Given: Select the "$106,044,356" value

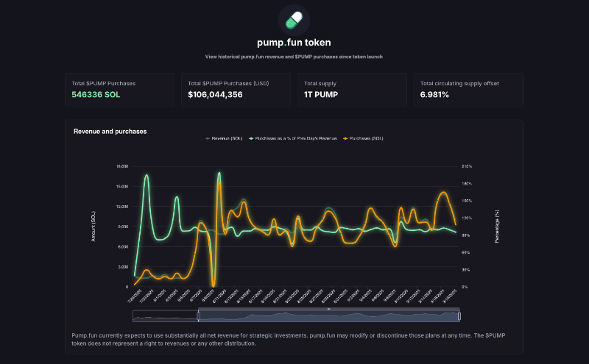Looking at the screenshot, I should click(x=215, y=95).
